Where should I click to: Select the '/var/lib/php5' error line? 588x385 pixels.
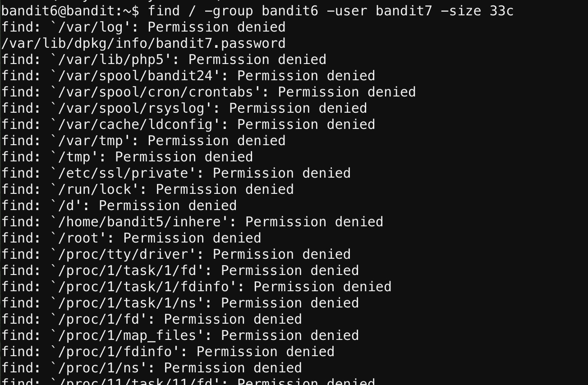tap(164, 60)
